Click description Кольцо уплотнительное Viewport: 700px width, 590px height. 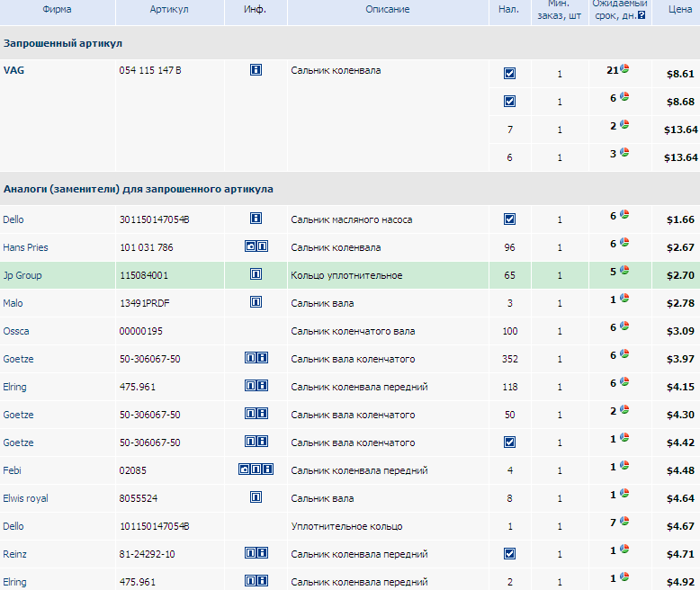(346, 275)
